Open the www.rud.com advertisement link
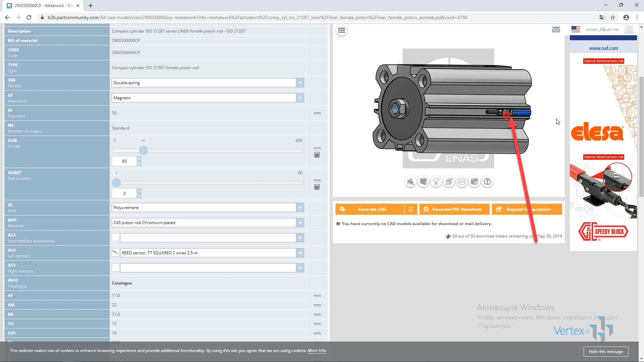644x362 pixels. coord(603,48)
